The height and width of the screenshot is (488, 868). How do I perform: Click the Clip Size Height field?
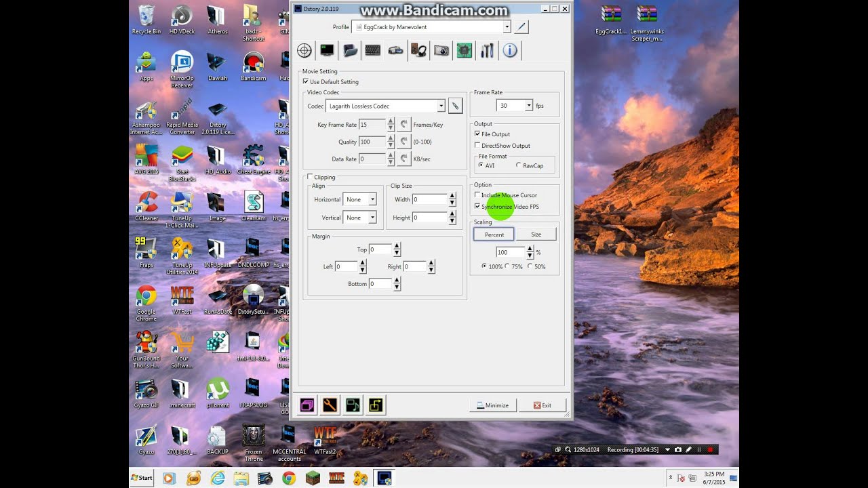[x=430, y=218]
